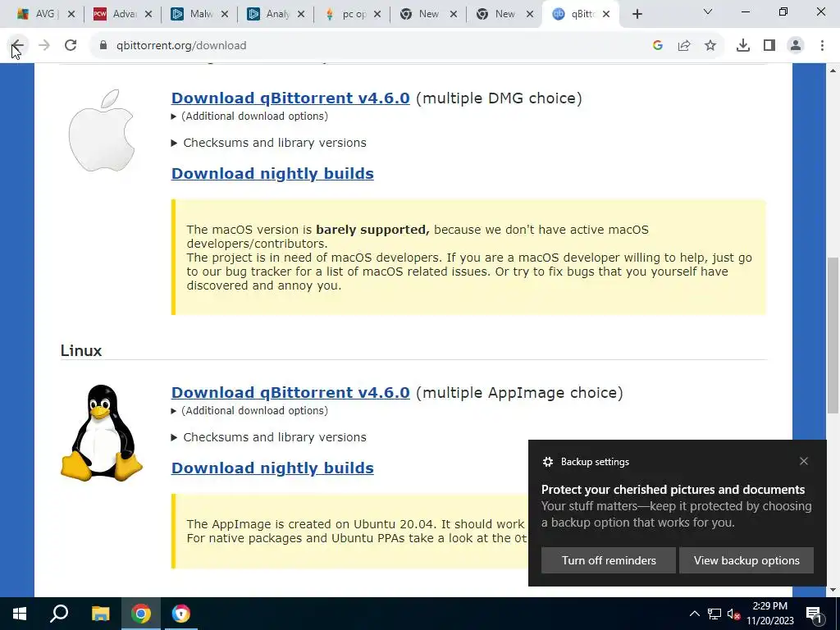Viewport: 840px width, 630px height.
Task: Open Linux Download nightly builds link
Action: click(x=272, y=468)
